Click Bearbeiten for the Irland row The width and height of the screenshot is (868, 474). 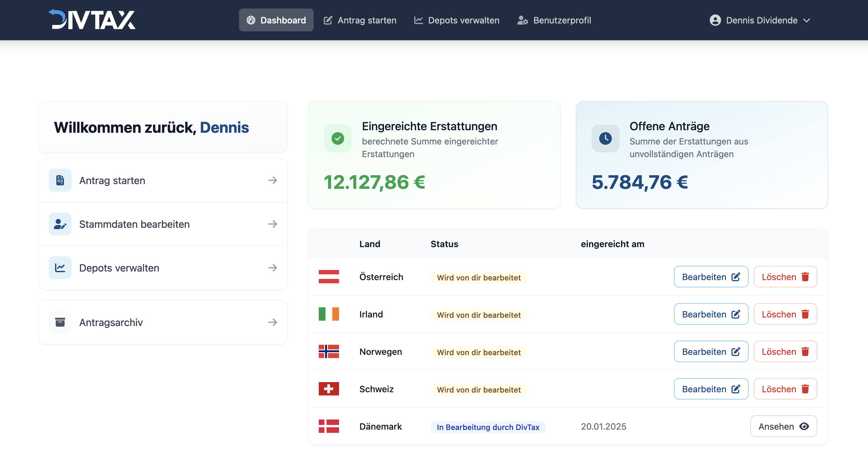711,314
